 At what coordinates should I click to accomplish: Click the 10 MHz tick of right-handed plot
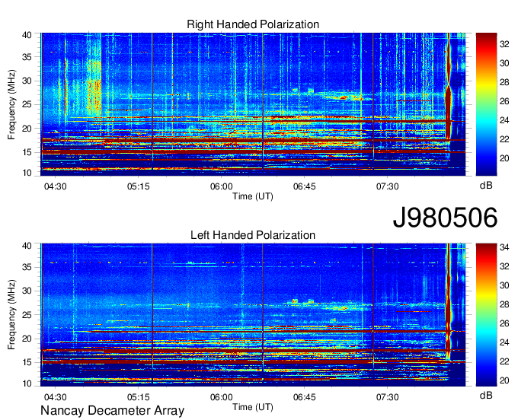point(27,173)
